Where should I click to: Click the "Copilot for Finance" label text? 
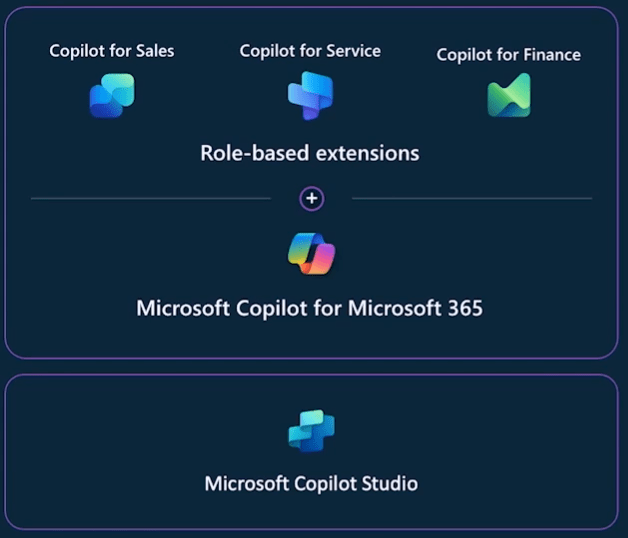click(x=508, y=54)
